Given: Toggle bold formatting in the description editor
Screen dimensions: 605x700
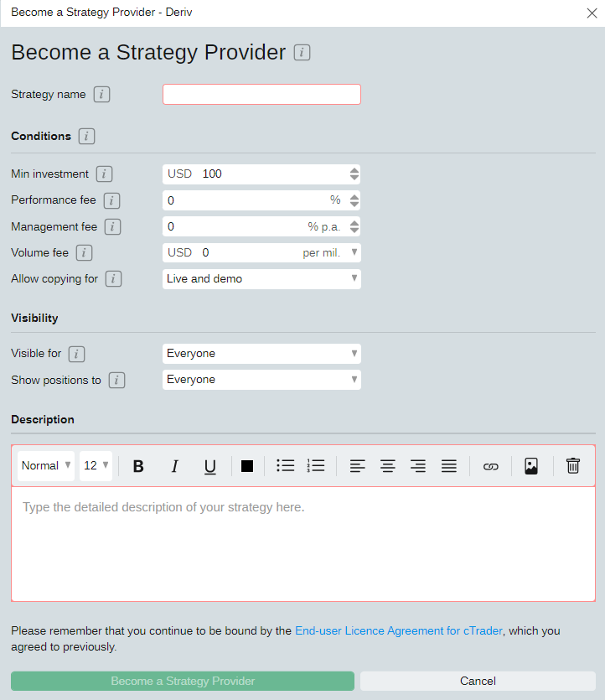Looking at the screenshot, I should pos(138,466).
